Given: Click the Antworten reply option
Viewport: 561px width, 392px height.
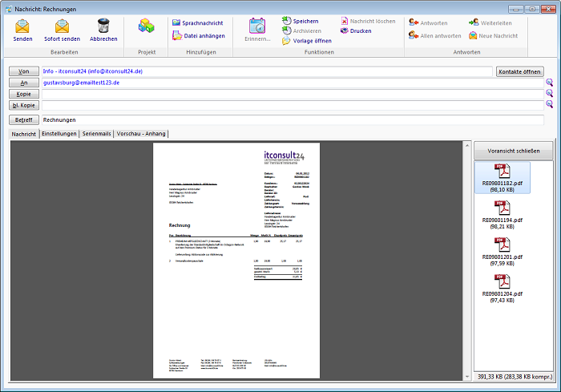Looking at the screenshot, I should click(x=428, y=23).
